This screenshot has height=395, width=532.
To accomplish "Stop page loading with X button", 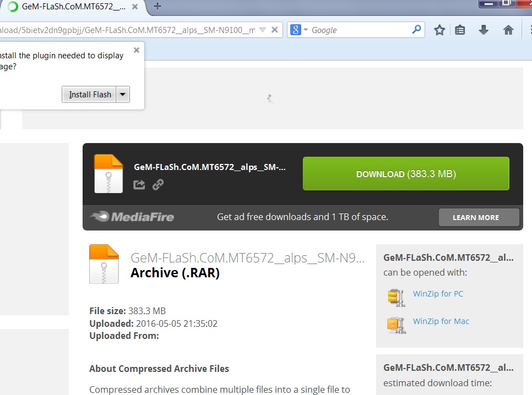I will (x=275, y=30).
